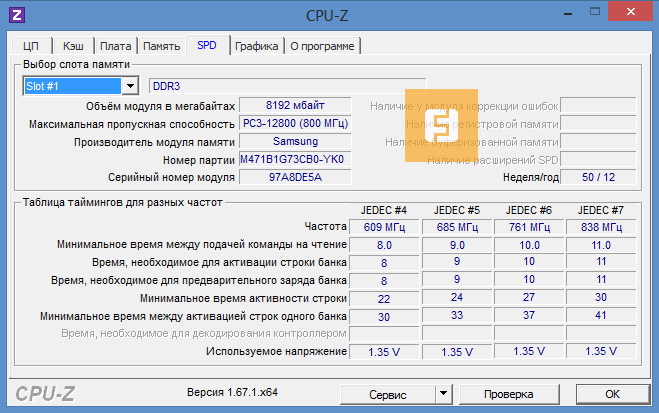Open the Кэш tab
The height and width of the screenshot is (413, 659).
point(73,45)
